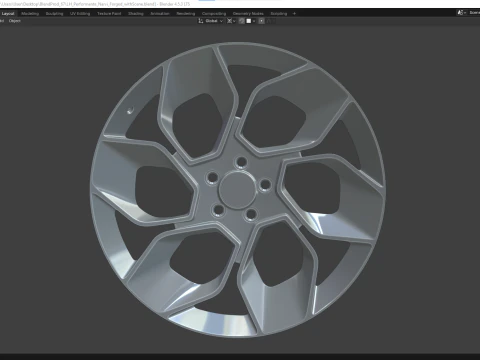Switch to the Geometry Nodes workspace
480x360 pixels.
[x=248, y=14]
